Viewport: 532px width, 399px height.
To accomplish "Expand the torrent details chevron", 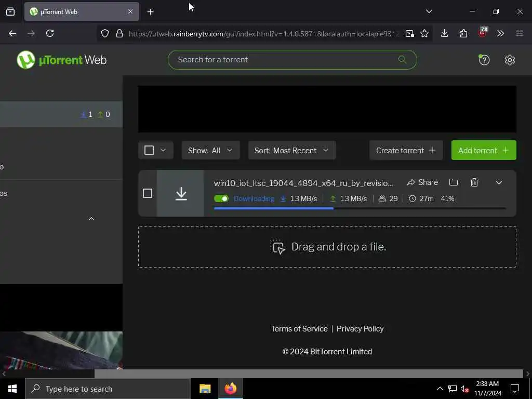I will (x=499, y=182).
